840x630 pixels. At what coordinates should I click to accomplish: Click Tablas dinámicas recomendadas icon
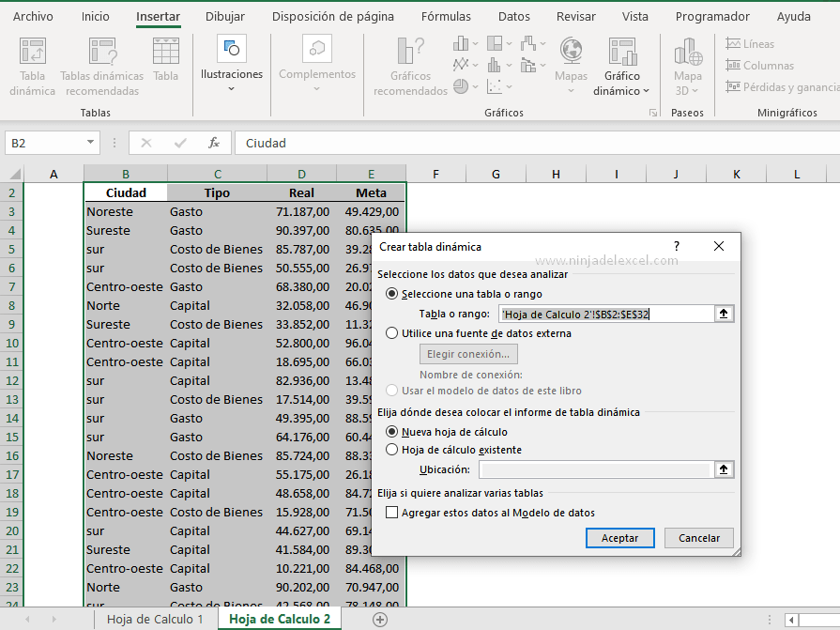pyautogui.click(x=102, y=53)
